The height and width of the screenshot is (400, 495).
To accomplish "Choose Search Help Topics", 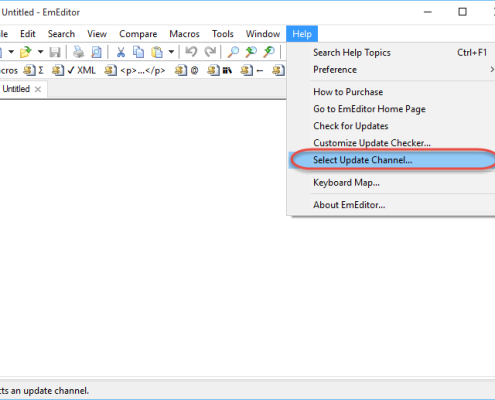I will (391, 53).
